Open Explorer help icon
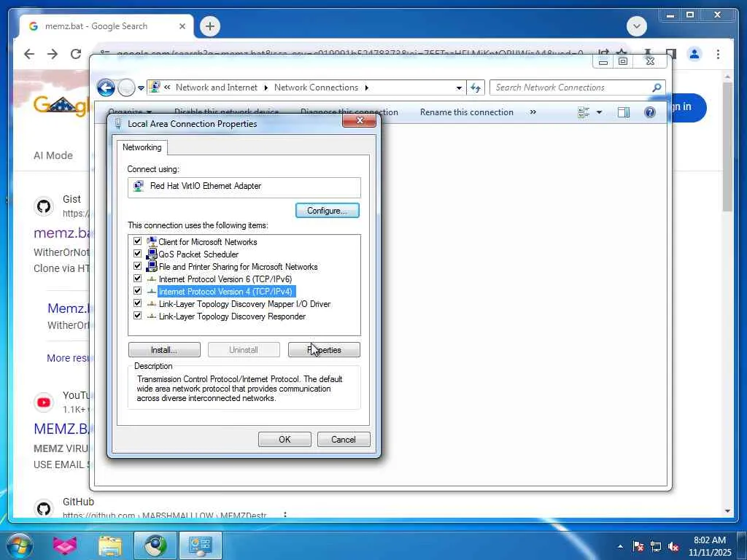This screenshot has width=747, height=560. pos(650,112)
